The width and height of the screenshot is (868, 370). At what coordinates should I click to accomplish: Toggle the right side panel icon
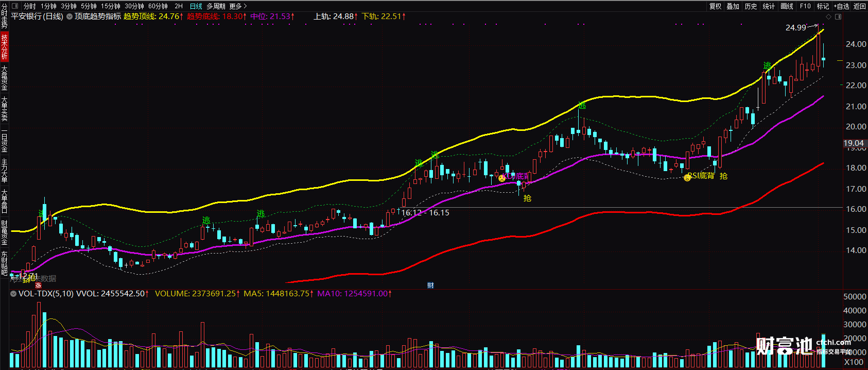838,16
